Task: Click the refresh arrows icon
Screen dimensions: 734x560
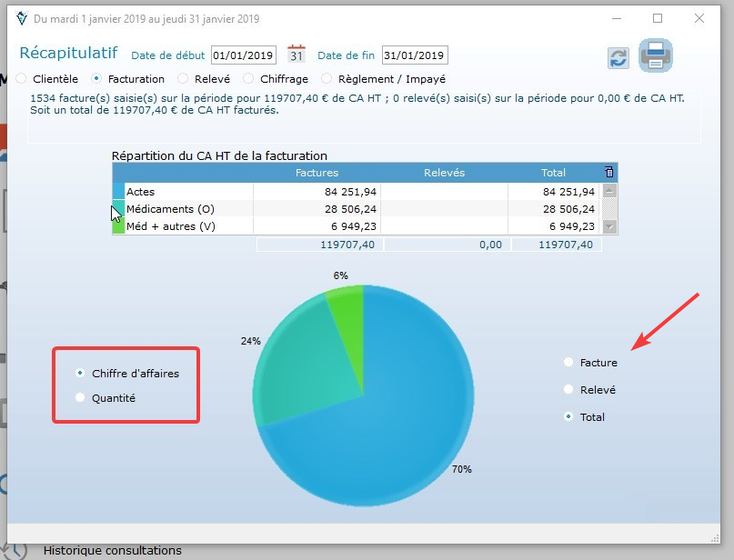Action: [618, 58]
